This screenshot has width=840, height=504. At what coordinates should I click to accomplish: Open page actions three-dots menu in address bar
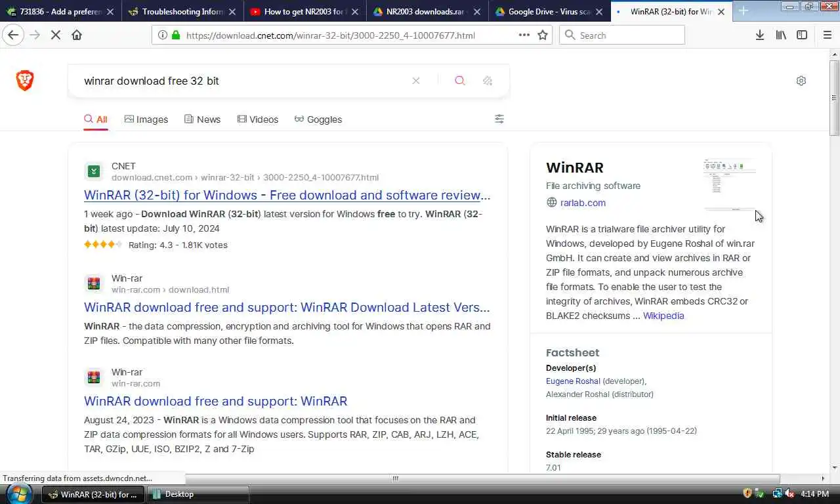(524, 35)
